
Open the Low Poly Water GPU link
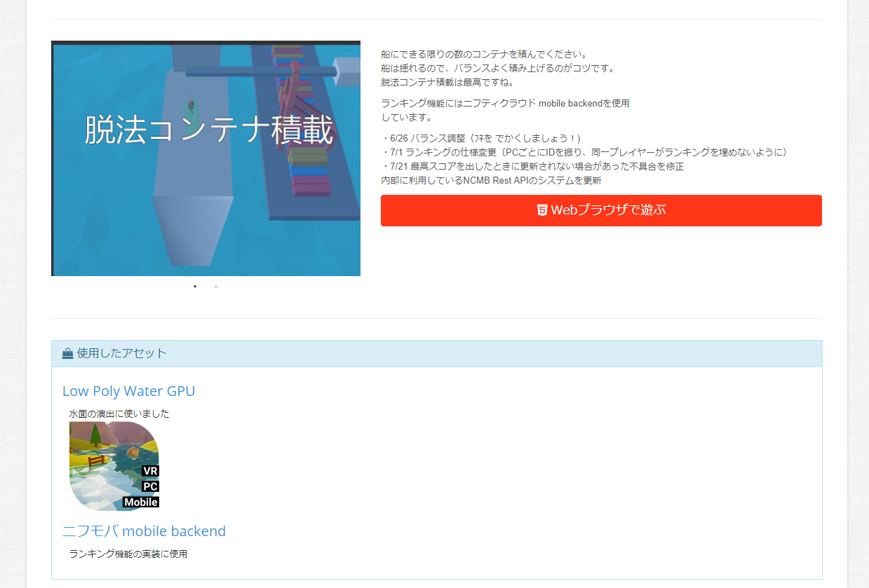128,391
